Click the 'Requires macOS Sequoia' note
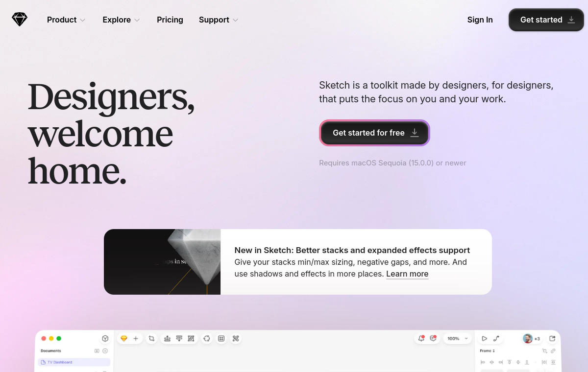The width and height of the screenshot is (588, 372). (392, 163)
